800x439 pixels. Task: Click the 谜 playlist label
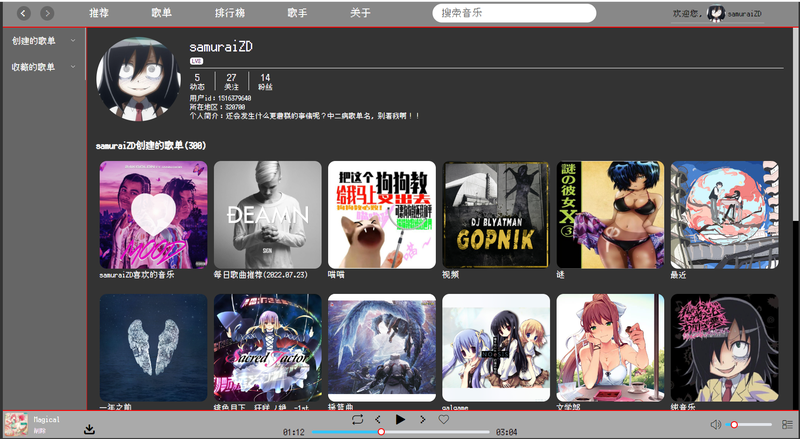[561, 275]
